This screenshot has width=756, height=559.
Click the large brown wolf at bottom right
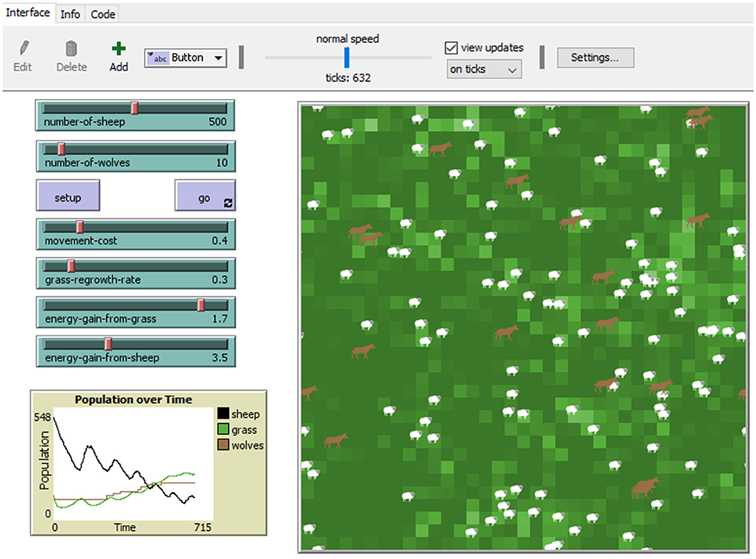tap(645, 488)
